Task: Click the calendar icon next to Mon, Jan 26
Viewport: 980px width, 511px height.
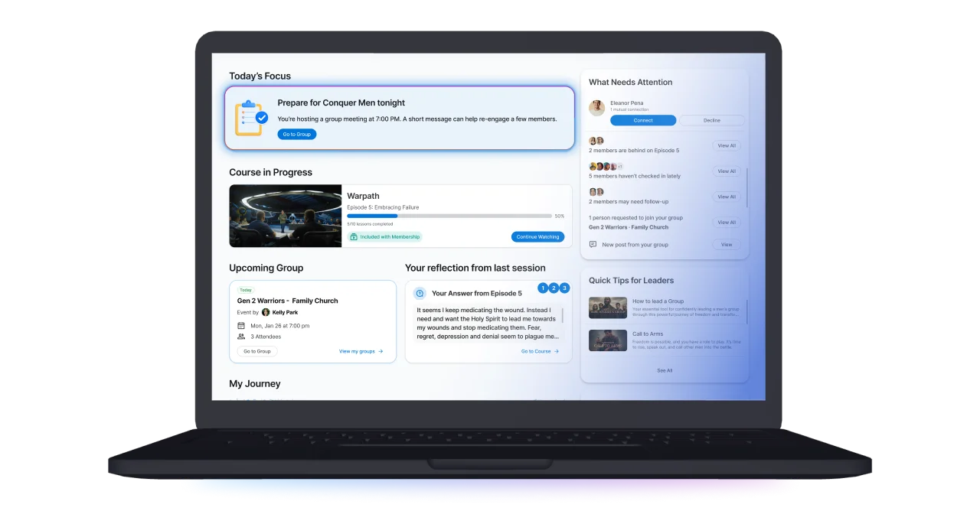Action: (241, 326)
